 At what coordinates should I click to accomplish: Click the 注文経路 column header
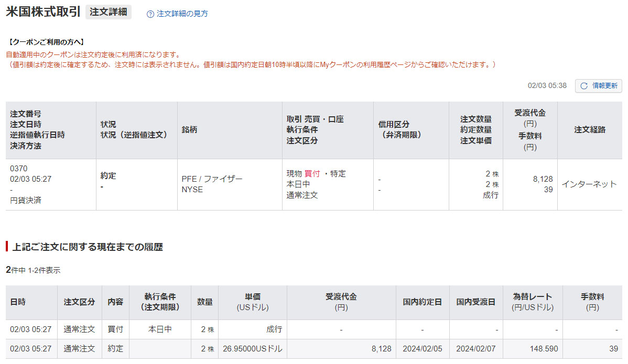coord(590,129)
